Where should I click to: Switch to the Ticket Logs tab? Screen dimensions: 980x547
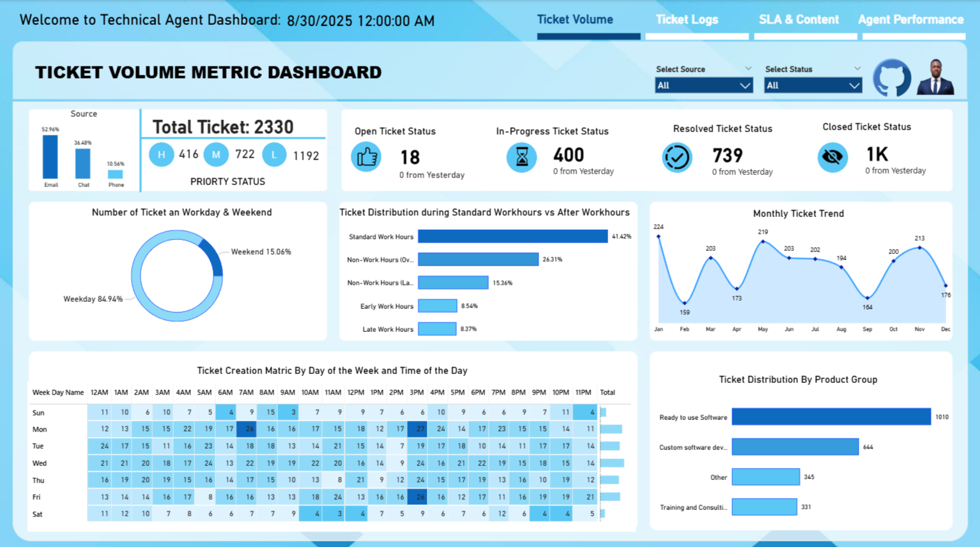click(687, 19)
